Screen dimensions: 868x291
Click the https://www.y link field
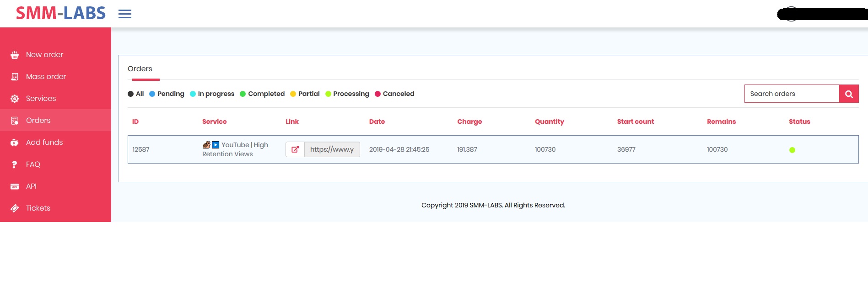click(332, 149)
